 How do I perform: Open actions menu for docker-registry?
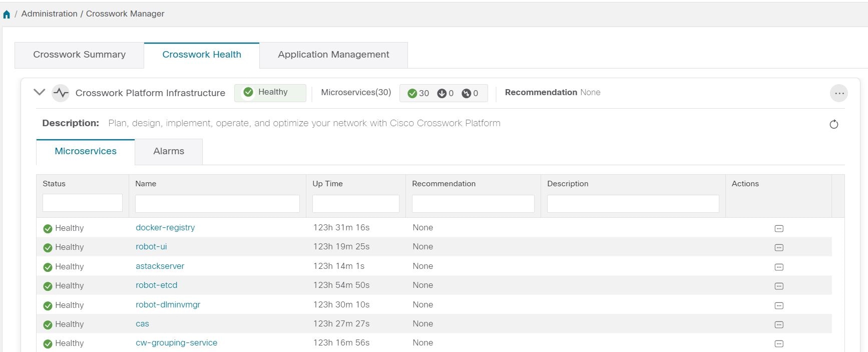point(779,228)
